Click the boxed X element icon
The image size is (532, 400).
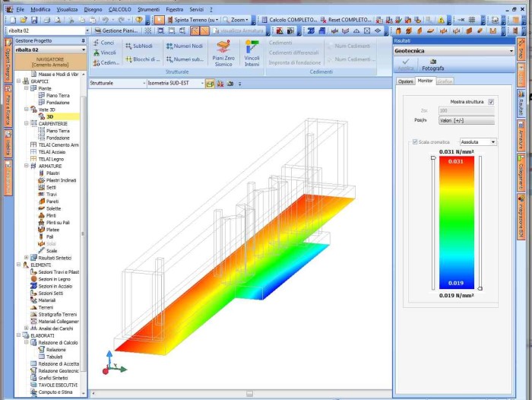point(367,31)
